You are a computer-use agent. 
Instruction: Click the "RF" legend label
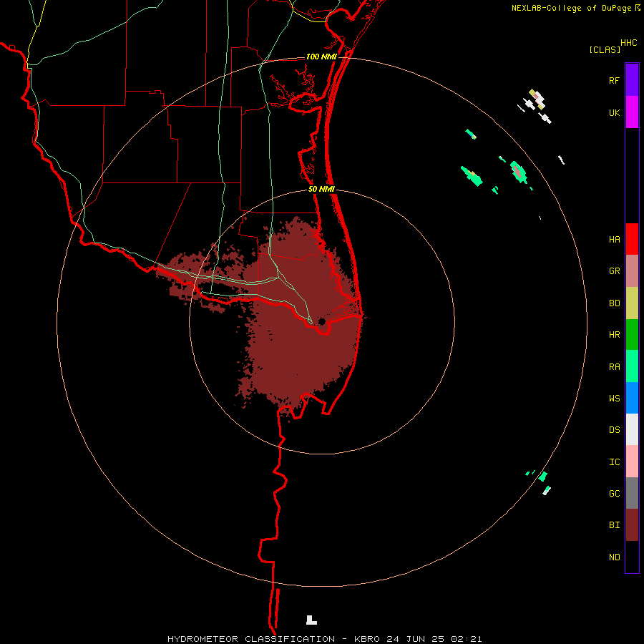pyautogui.click(x=614, y=80)
